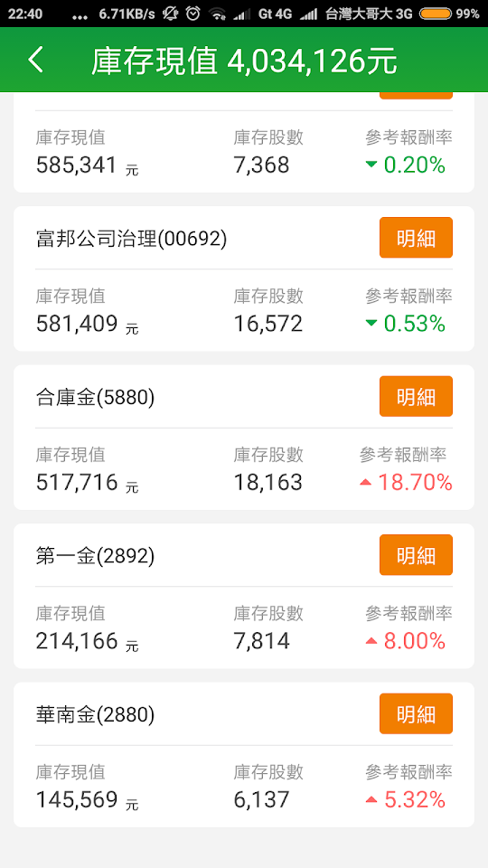Image resolution: width=488 pixels, height=868 pixels.
Task: Select the 富邦公司治理(00692) stock name
Action: click(132, 239)
